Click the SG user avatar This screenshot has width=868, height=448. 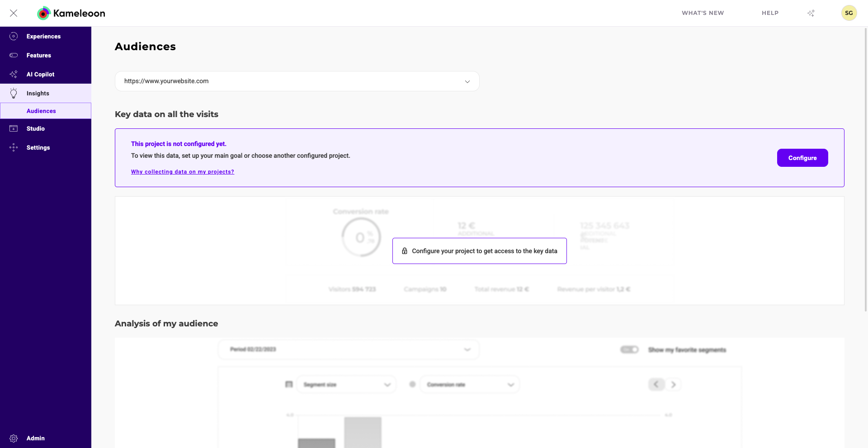tap(849, 13)
